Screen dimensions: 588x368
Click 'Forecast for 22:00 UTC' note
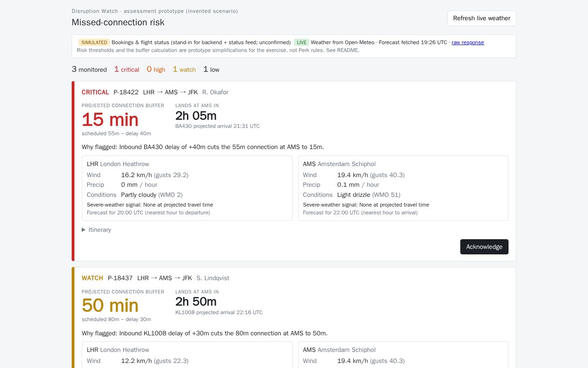coord(360,213)
